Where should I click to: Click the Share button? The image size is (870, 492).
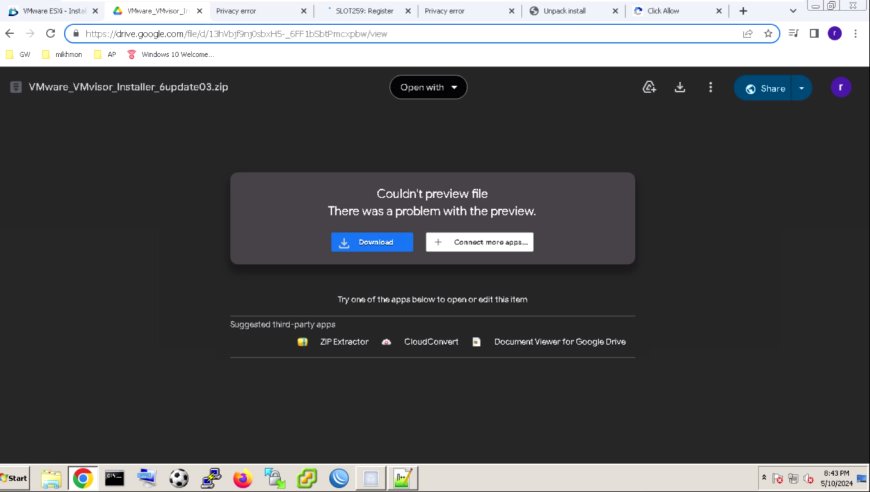coord(765,88)
